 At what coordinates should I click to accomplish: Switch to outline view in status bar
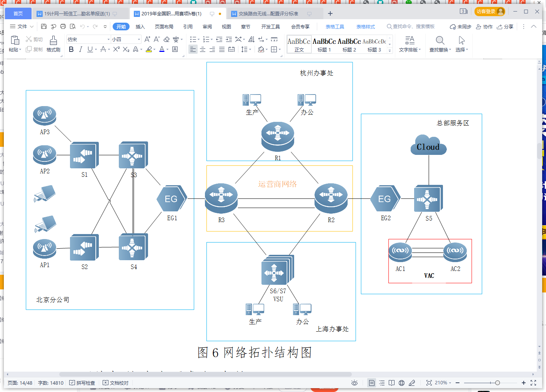(382, 383)
